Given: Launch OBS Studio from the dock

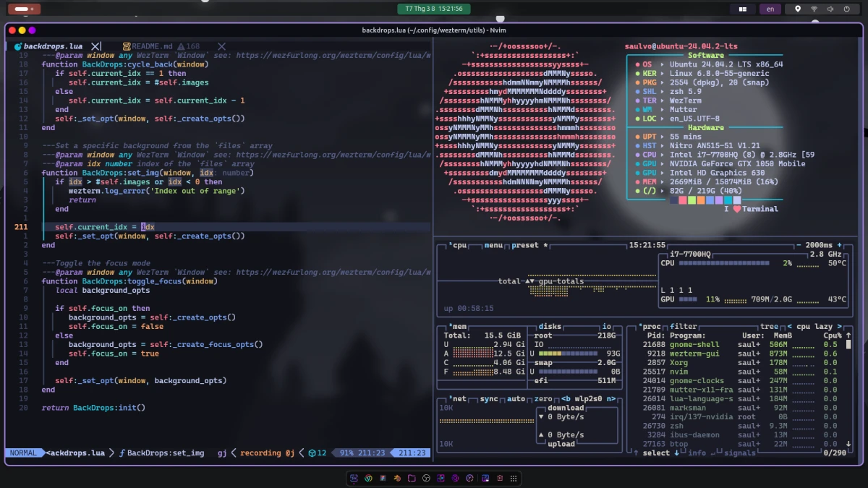Looking at the screenshot, I should click(x=425, y=478).
